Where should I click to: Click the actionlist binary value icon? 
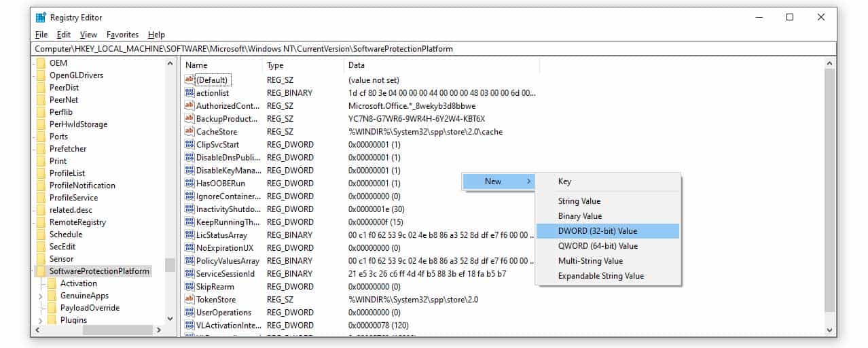tap(189, 92)
